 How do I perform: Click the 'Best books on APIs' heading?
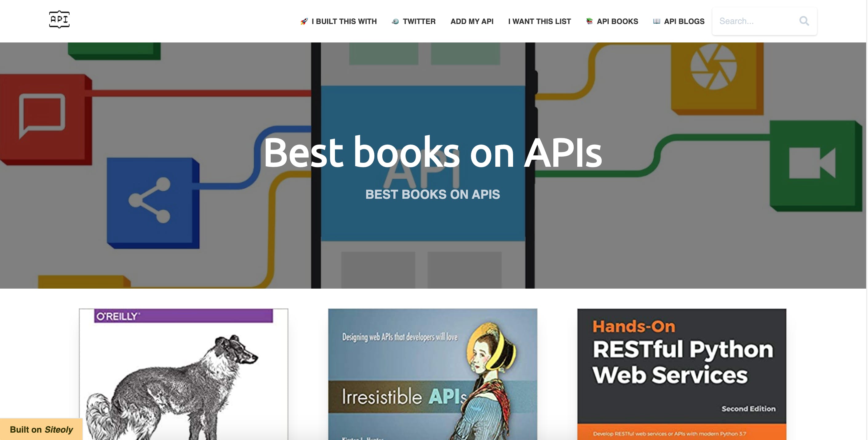(x=433, y=152)
